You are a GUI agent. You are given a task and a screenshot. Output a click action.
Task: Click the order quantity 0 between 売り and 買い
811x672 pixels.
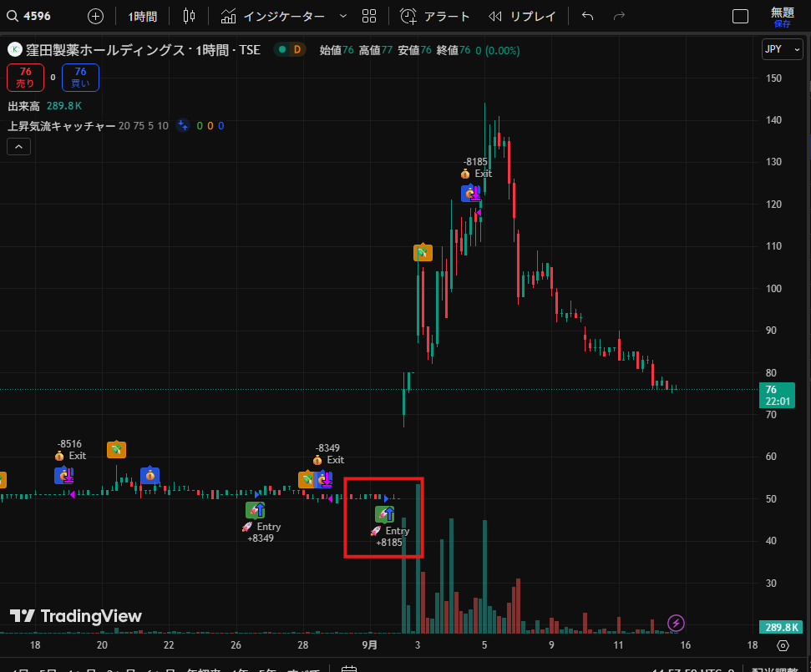point(53,78)
